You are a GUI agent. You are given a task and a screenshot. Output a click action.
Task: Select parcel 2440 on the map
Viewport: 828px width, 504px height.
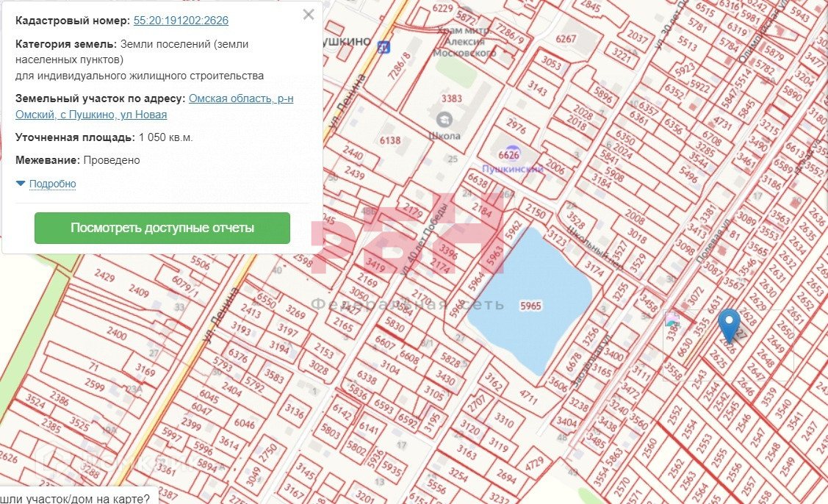tap(353, 154)
